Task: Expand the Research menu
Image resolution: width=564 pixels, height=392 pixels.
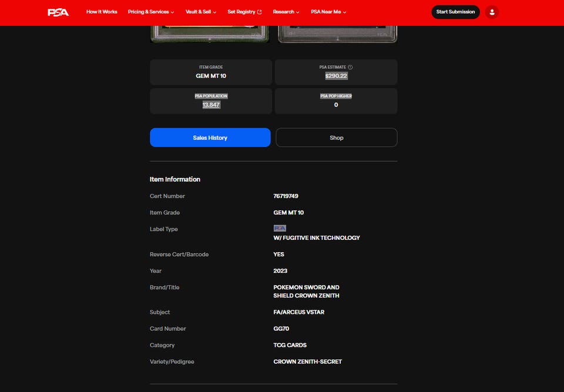Action: [286, 12]
